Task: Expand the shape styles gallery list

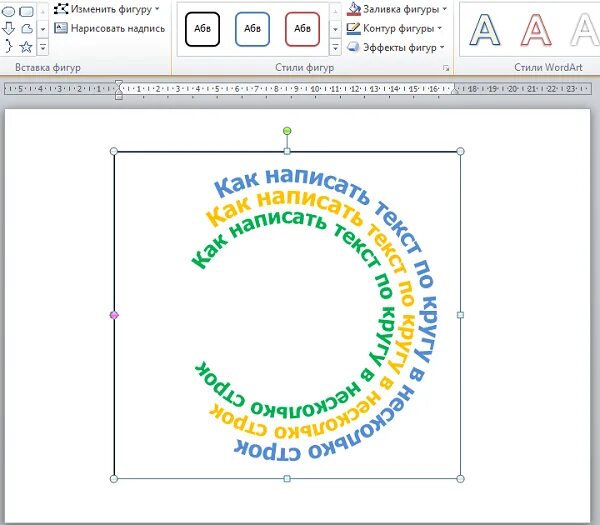Action: (x=335, y=47)
